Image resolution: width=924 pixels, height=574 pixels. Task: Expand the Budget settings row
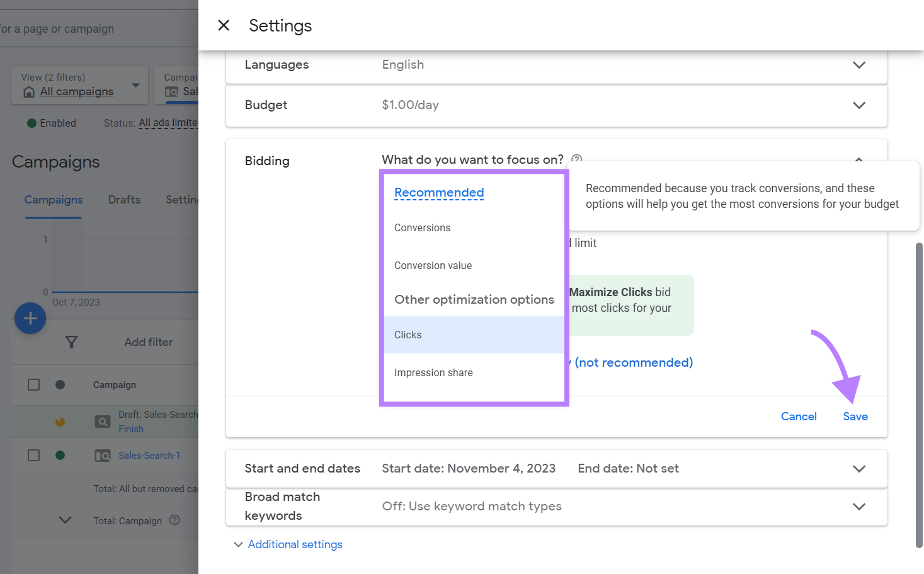[x=858, y=105]
